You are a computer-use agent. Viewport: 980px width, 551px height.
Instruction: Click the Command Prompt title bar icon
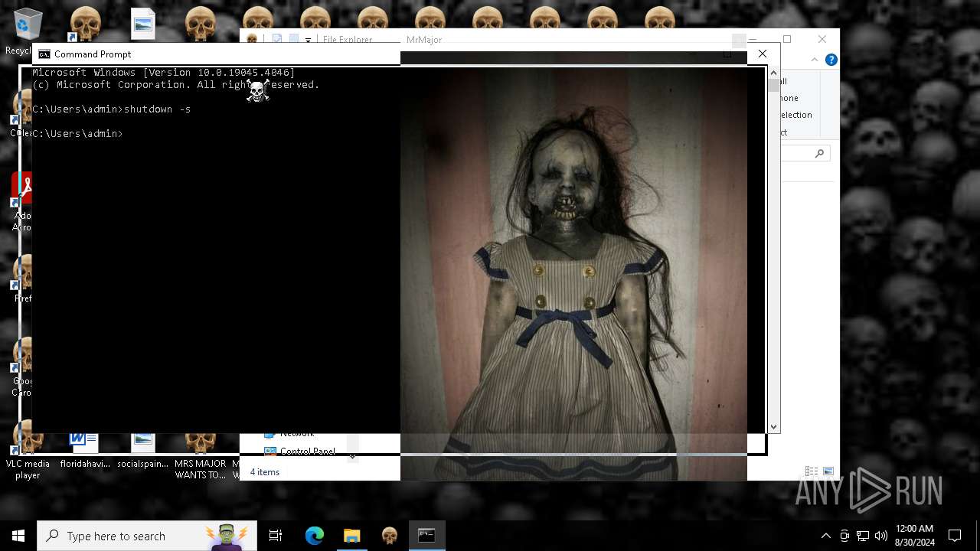(44, 54)
